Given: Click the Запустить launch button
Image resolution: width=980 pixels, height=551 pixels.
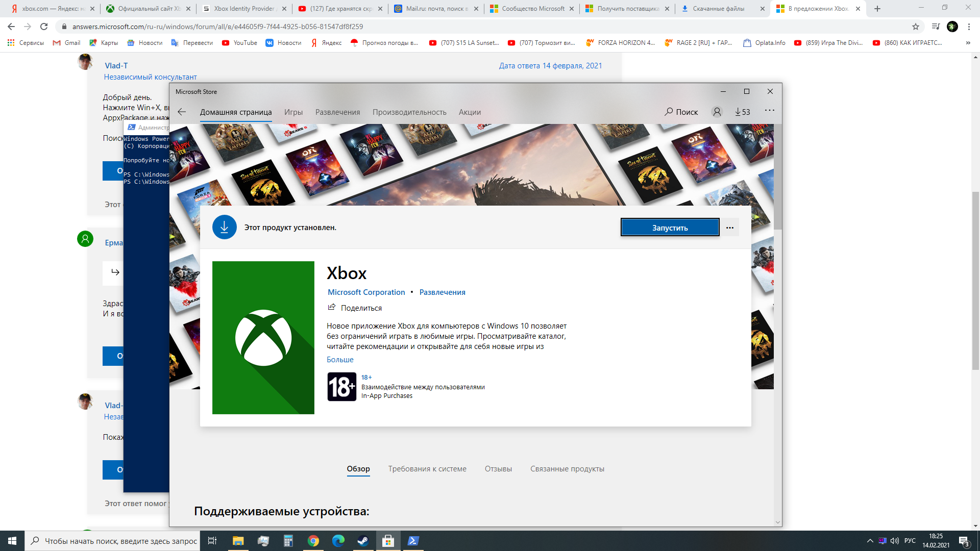Looking at the screenshot, I should 670,228.
